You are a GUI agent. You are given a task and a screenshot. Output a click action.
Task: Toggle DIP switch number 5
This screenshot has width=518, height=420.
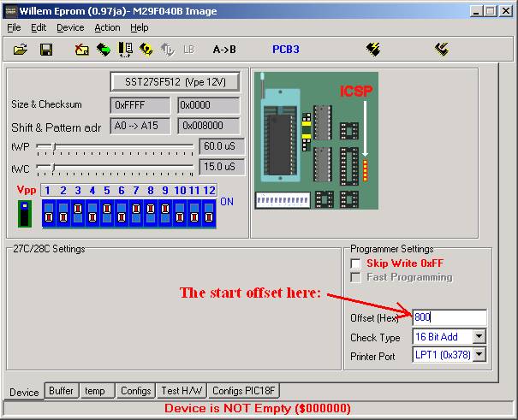pos(107,213)
